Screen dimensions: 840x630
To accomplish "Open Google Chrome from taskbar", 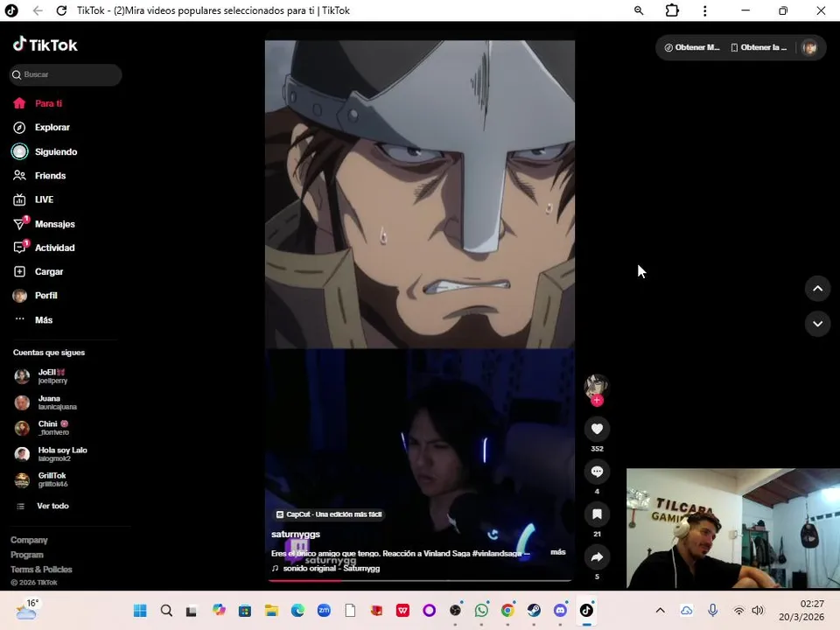I will click(x=507, y=611).
